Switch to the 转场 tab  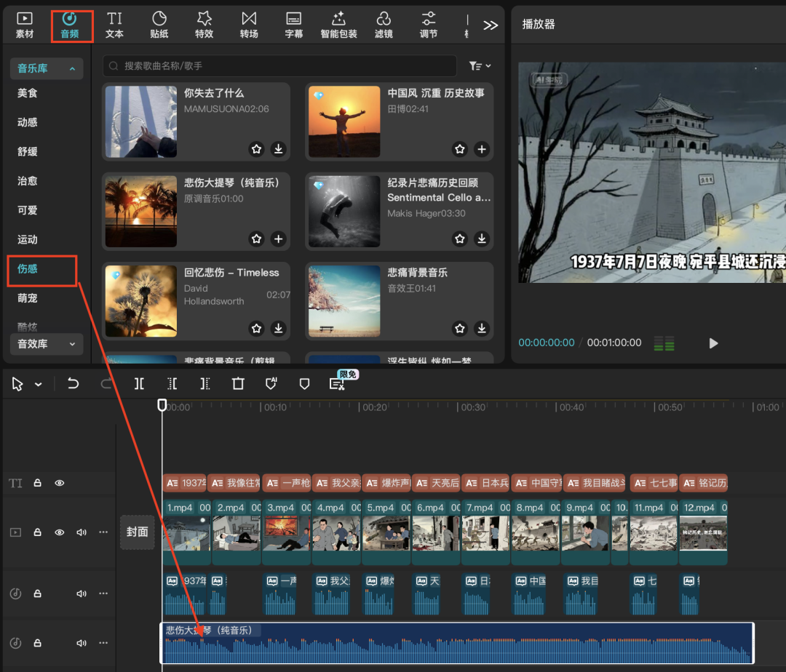tap(249, 25)
